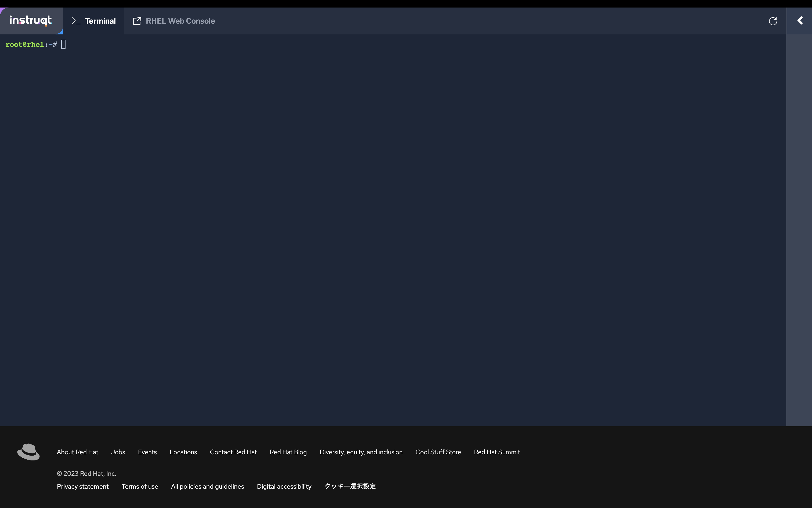This screenshot has height=508, width=812.
Task: Refresh the terminal with the reload icon
Action: (x=773, y=21)
